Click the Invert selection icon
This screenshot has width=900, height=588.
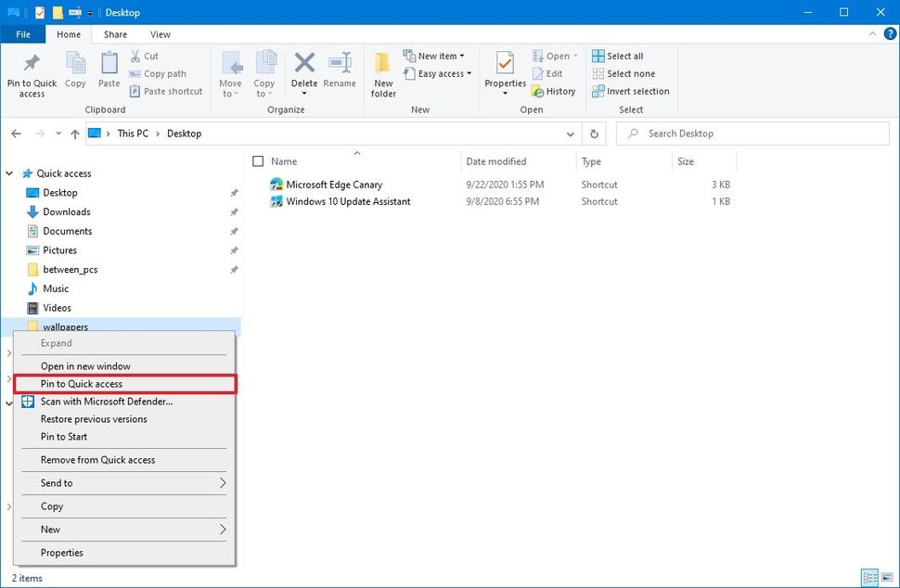pyautogui.click(x=631, y=91)
